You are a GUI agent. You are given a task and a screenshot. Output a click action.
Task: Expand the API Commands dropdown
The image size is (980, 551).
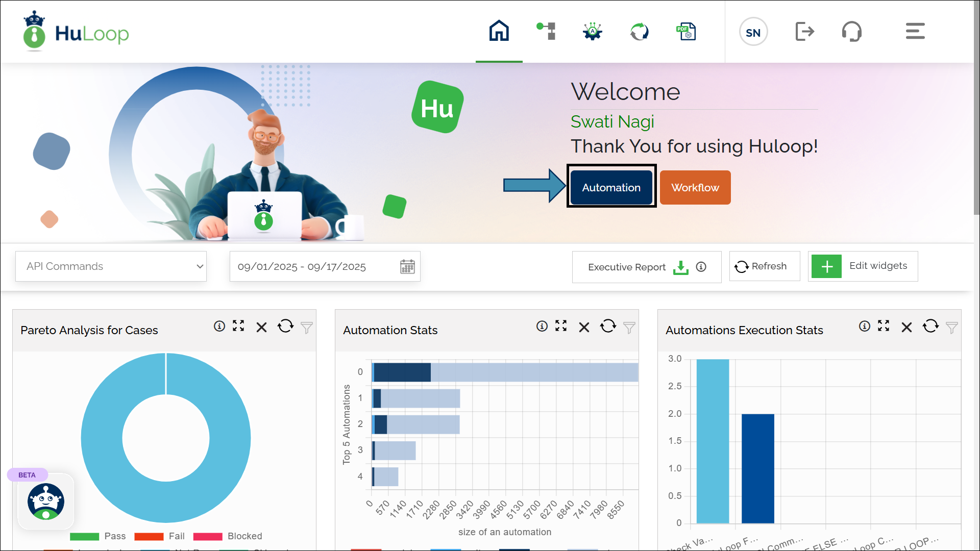coord(111,266)
